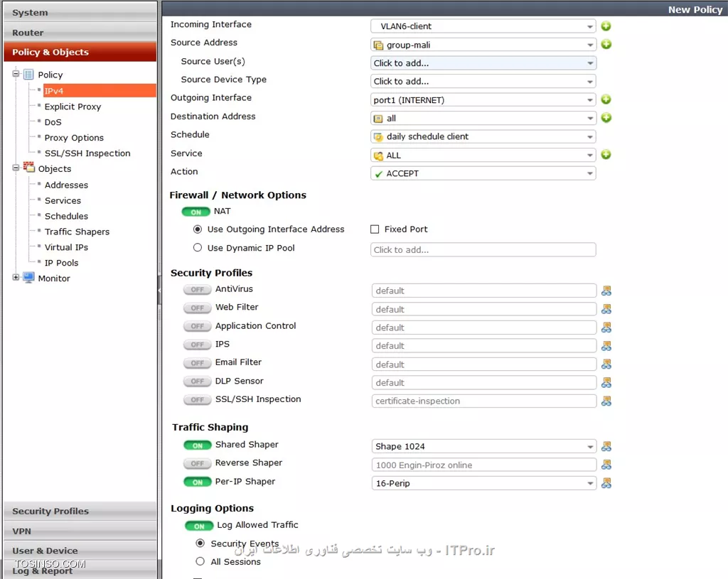The height and width of the screenshot is (579, 728).
Task: Open Destination Address all dropdown
Action: pyautogui.click(x=483, y=119)
